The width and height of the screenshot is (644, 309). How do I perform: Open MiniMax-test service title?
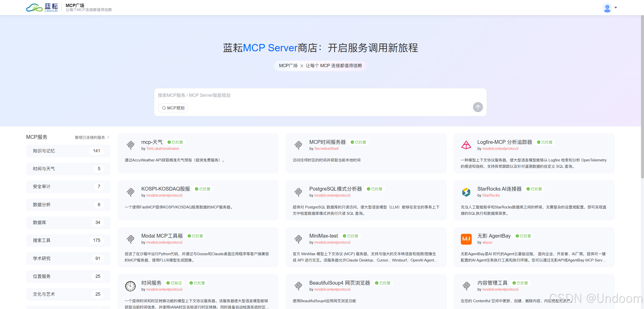click(x=324, y=236)
